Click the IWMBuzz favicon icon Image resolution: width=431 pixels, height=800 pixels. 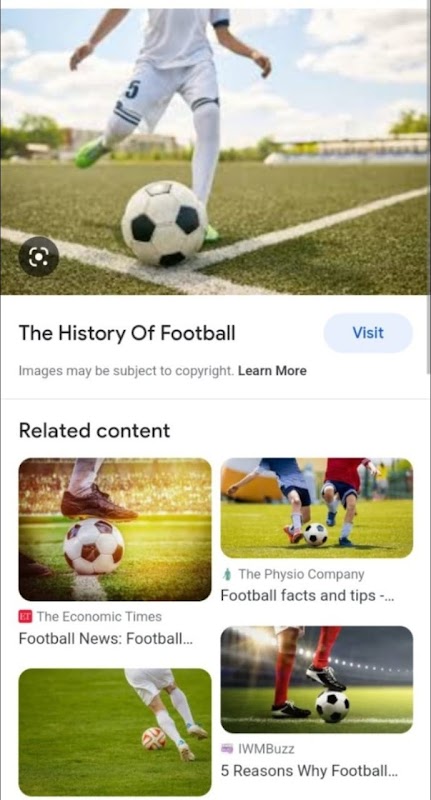pos(227,749)
